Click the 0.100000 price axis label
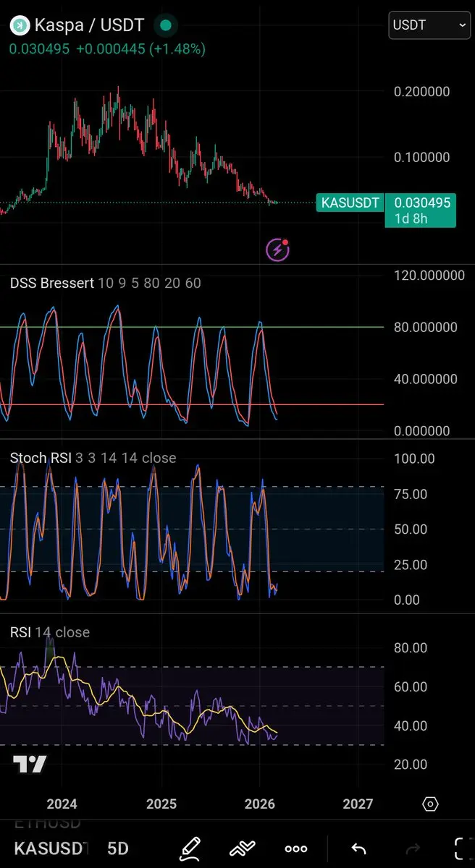 coord(422,158)
